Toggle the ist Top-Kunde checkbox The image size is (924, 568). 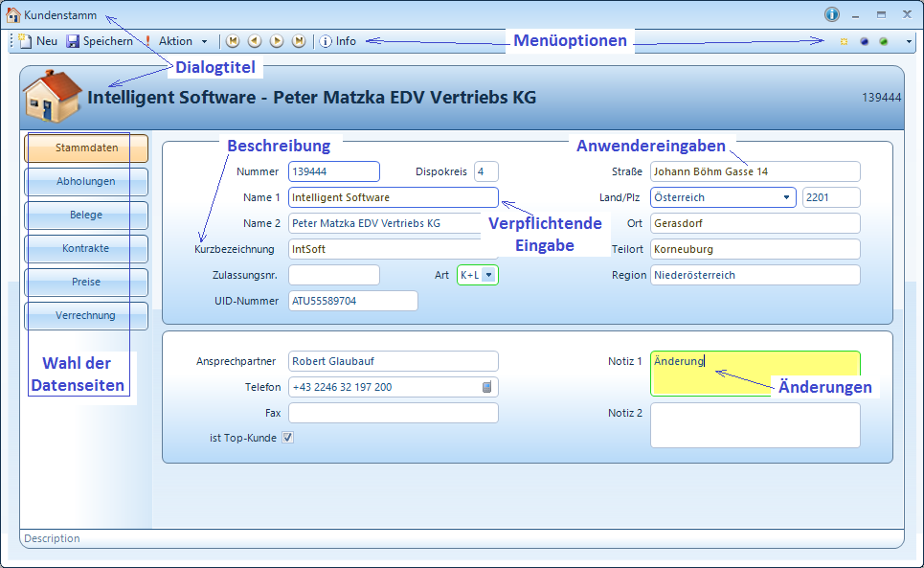tap(287, 438)
